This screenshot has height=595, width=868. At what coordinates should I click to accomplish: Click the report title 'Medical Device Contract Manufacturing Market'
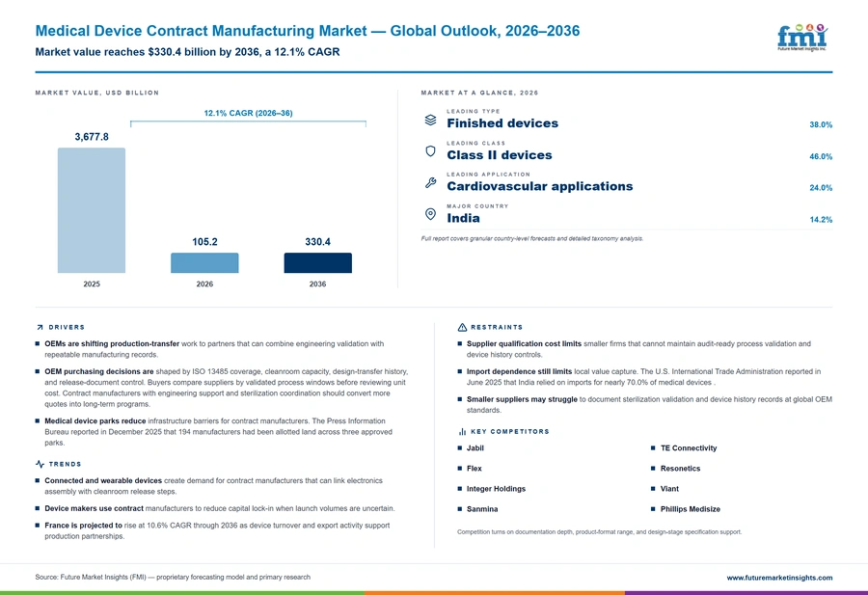[201, 31]
